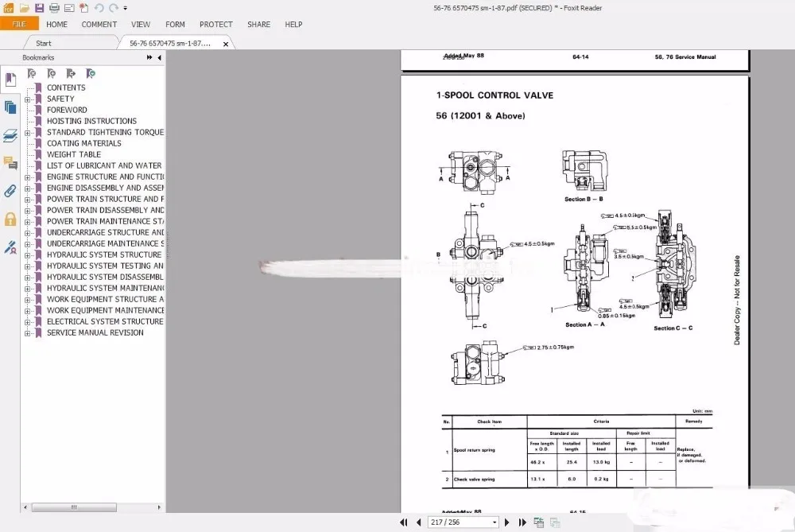
Task: Expand the ENGINE DISASSEMBLY AND ASSEMBLY bookmark node
Action: [27, 188]
